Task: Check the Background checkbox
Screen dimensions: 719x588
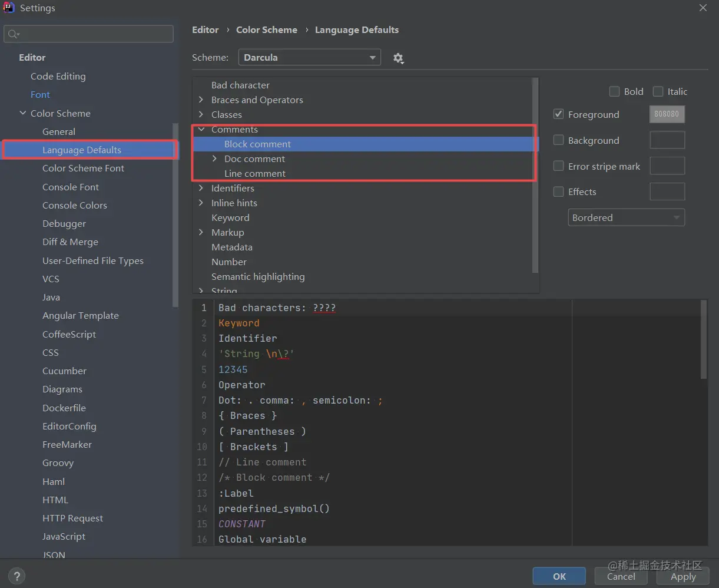Action: coord(559,140)
